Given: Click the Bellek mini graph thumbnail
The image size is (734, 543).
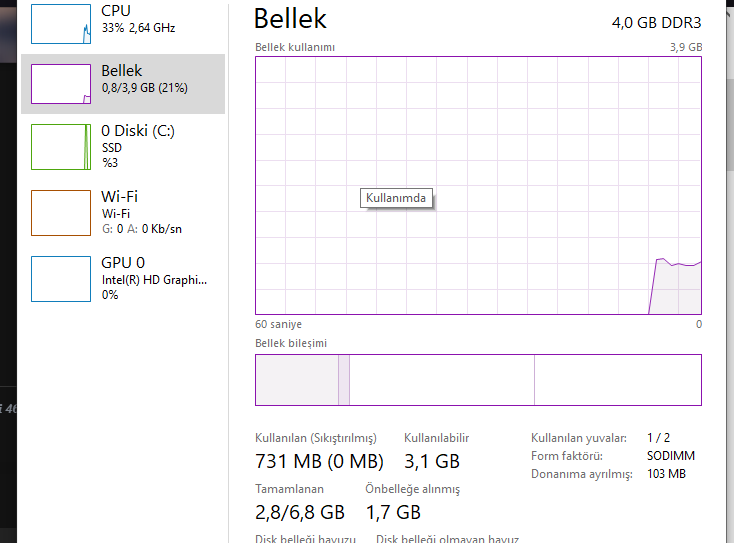Looking at the screenshot, I should [60, 84].
